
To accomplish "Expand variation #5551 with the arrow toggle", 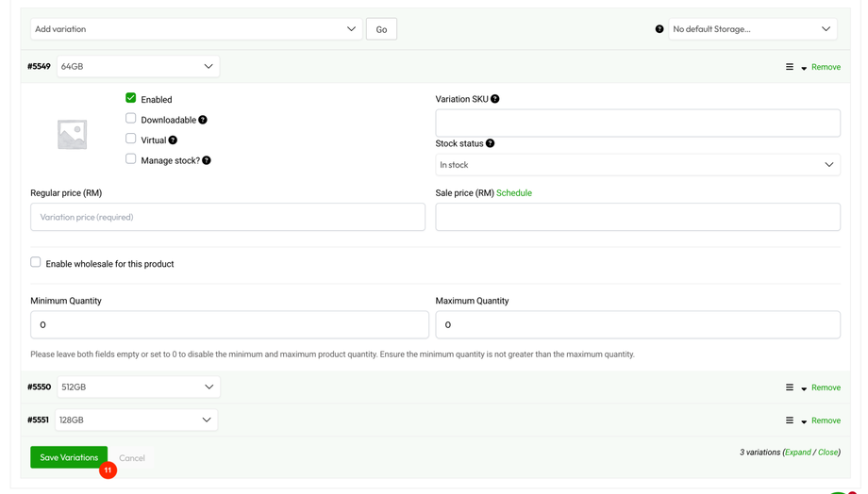I will coord(804,421).
